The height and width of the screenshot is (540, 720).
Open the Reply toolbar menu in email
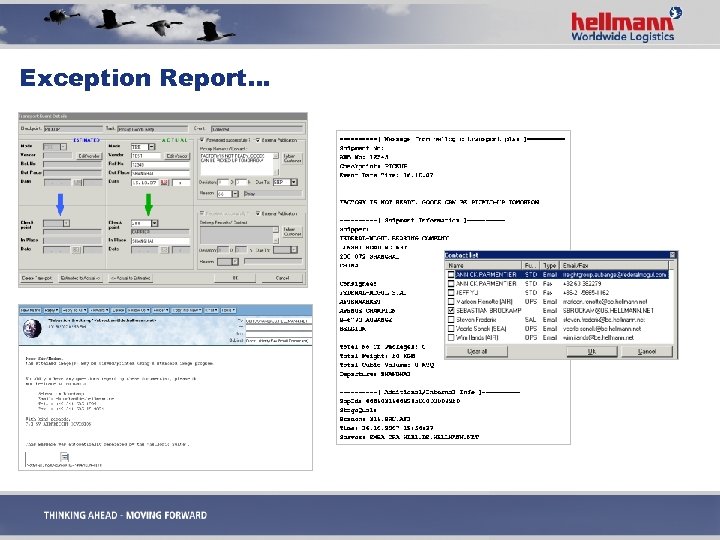[x=51, y=310]
